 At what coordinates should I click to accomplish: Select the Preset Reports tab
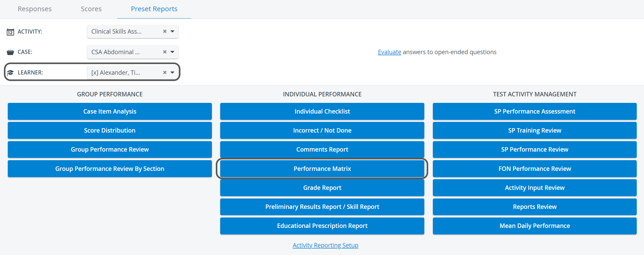(154, 9)
